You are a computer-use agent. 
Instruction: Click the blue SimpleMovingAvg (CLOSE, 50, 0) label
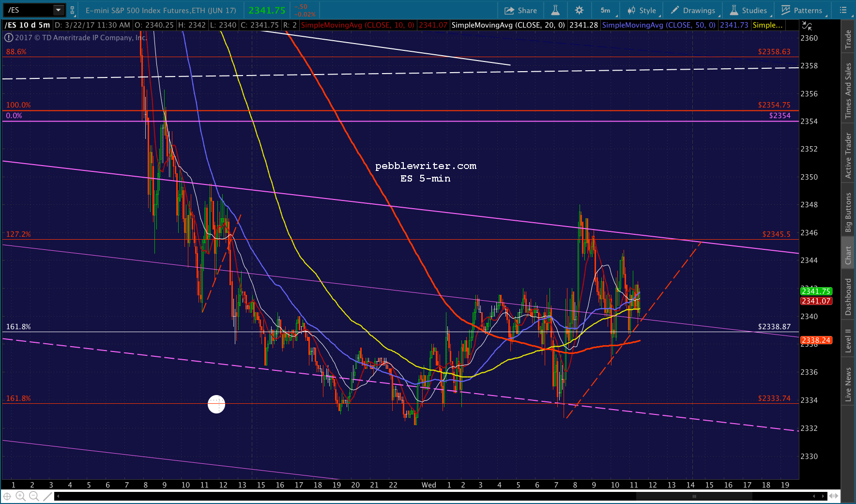(x=658, y=25)
